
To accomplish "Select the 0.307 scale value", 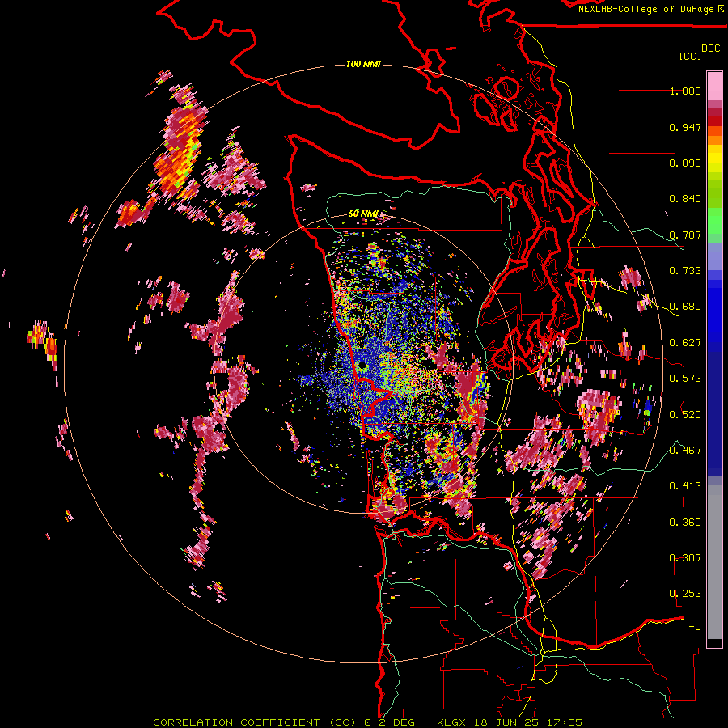I will [x=685, y=558].
